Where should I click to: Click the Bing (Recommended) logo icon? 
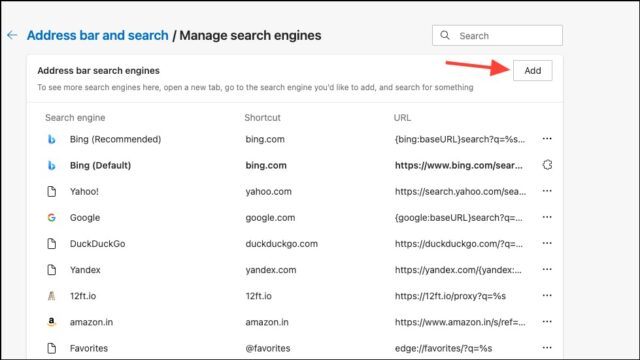pyautogui.click(x=51, y=139)
